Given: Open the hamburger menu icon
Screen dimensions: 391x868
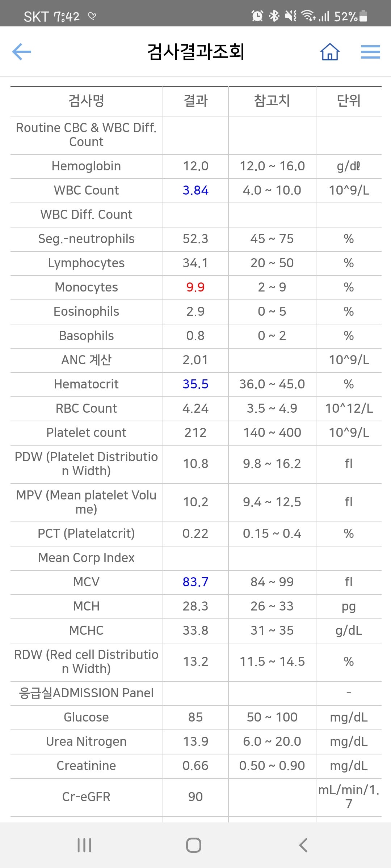Looking at the screenshot, I should coord(370,52).
